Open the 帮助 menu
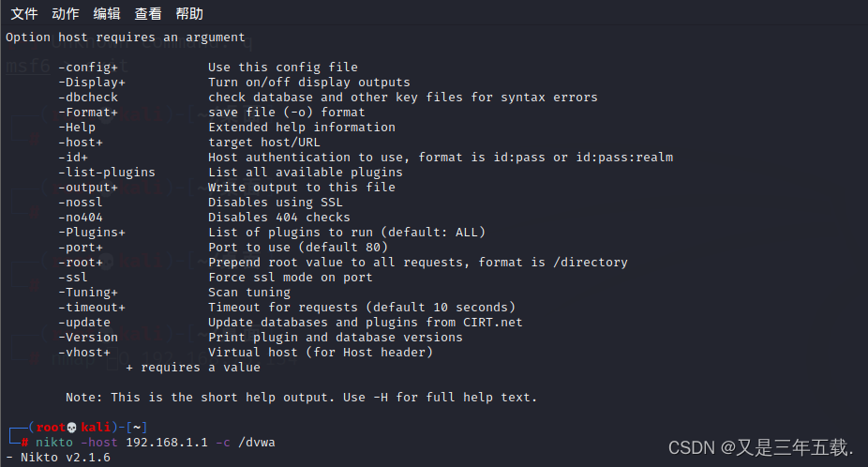 (189, 14)
